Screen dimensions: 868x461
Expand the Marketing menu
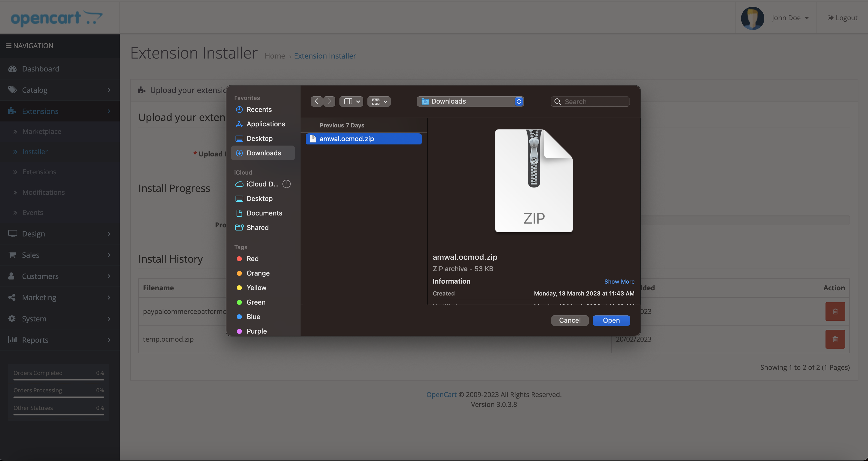tap(60, 297)
